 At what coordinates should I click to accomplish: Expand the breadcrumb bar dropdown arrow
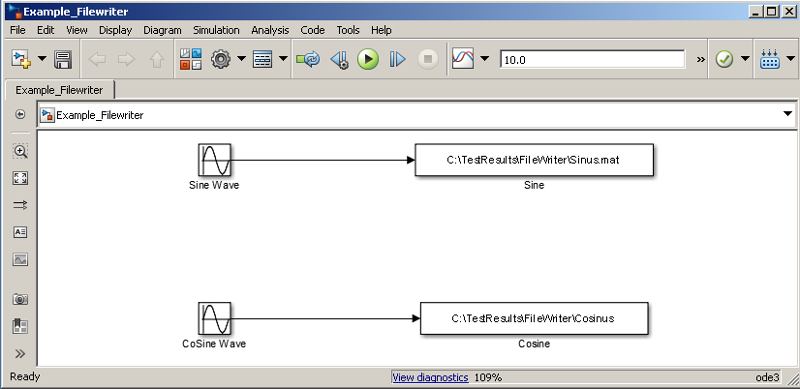point(788,114)
